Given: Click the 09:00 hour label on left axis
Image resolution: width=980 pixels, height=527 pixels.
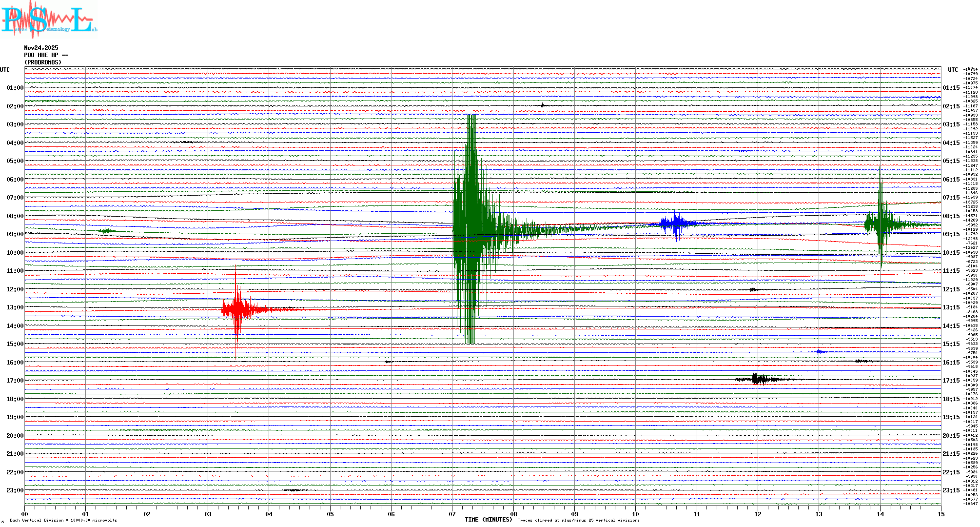Looking at the screenshot, I should [x=15, y=234].
